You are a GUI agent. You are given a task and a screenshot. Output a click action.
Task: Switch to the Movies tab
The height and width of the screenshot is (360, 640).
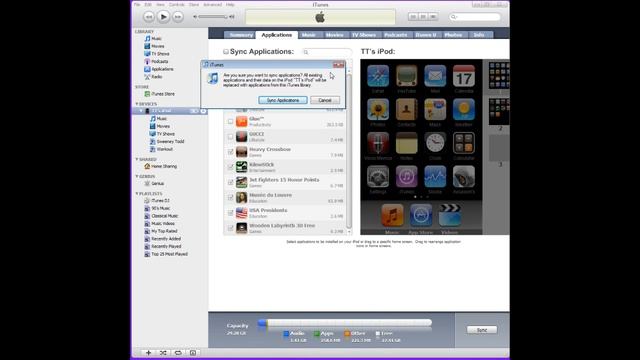click(334, 35)
